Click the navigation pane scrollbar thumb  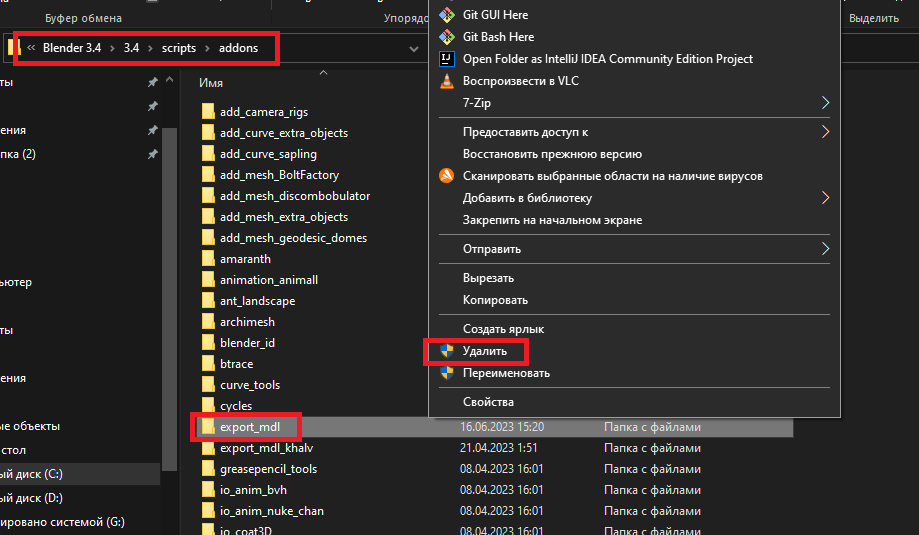coord(169,299)
